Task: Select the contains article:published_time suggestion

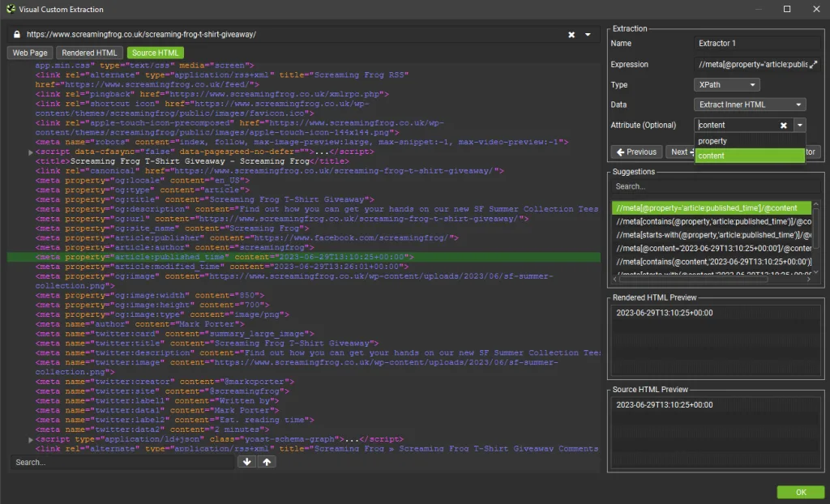Action: pyautogui.click(x=713, y=221)
